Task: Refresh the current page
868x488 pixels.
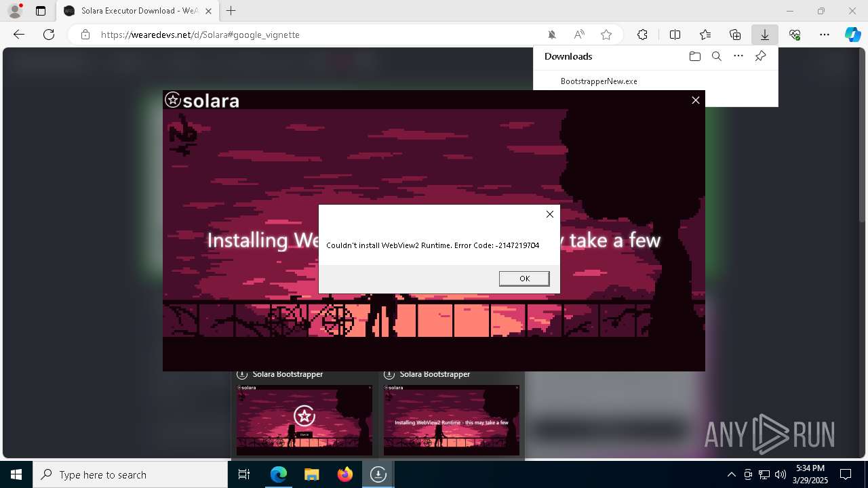Action: tap(49, 35)
